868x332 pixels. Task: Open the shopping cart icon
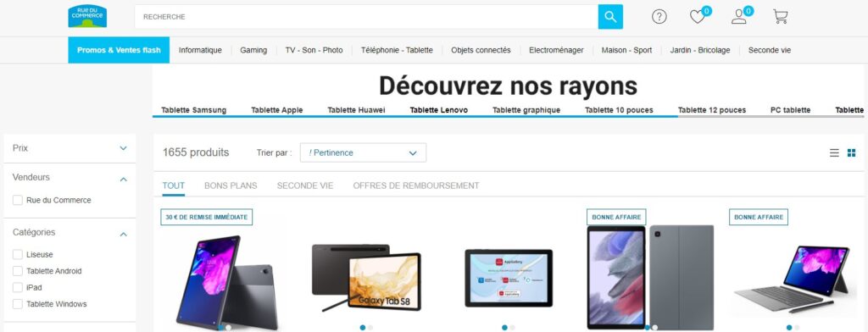coord(780,17)
